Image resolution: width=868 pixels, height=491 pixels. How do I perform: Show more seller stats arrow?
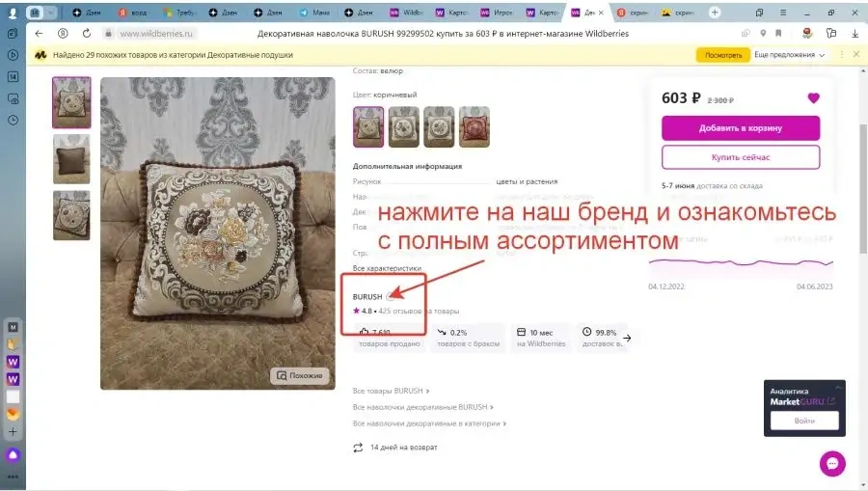(627, 338)
